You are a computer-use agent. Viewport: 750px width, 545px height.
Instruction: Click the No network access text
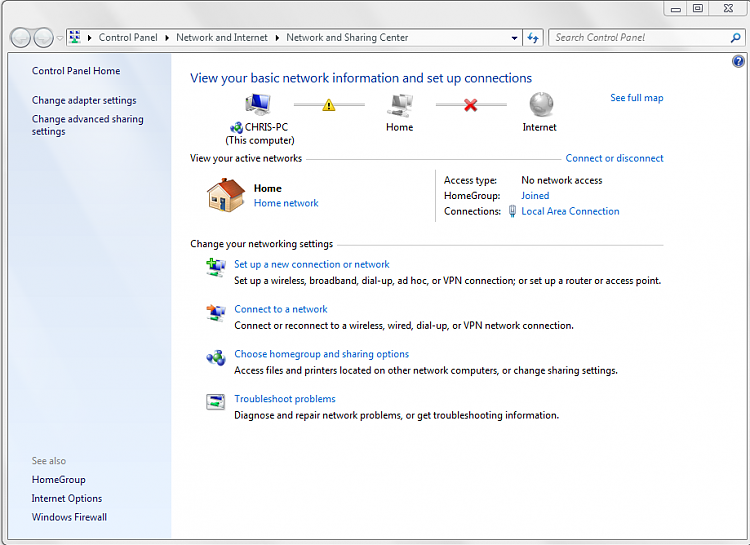562,180
